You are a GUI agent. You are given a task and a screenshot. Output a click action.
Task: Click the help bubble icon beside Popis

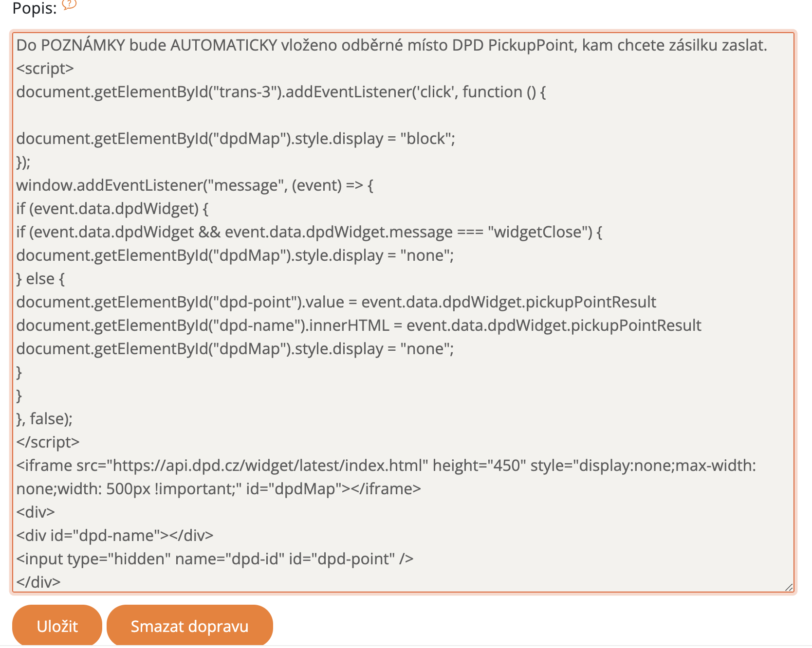pos(69,5)
